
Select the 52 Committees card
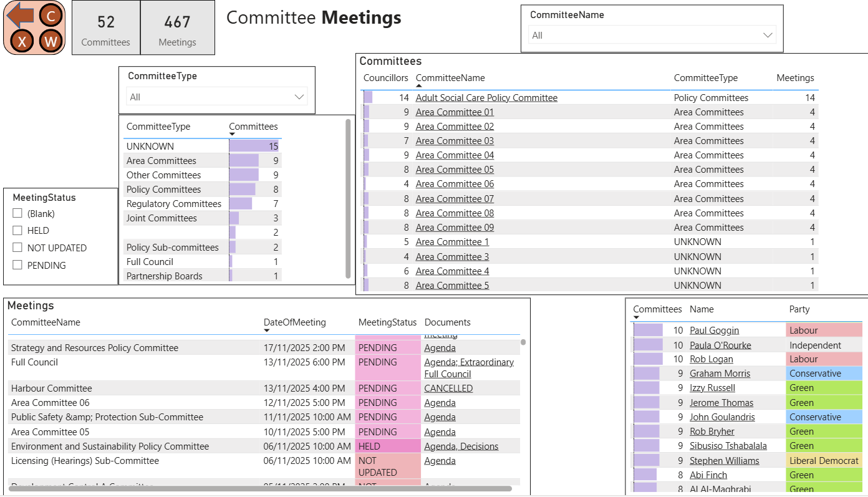(106, 28)
